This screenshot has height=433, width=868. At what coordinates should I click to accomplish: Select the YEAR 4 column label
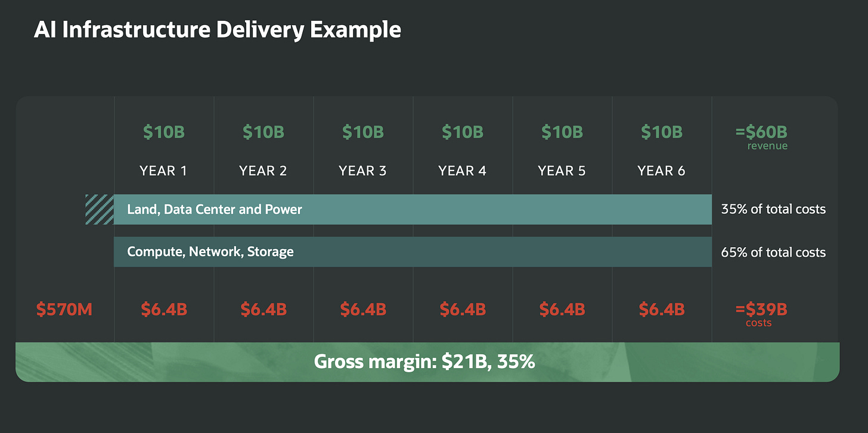[x=462, y=171]
